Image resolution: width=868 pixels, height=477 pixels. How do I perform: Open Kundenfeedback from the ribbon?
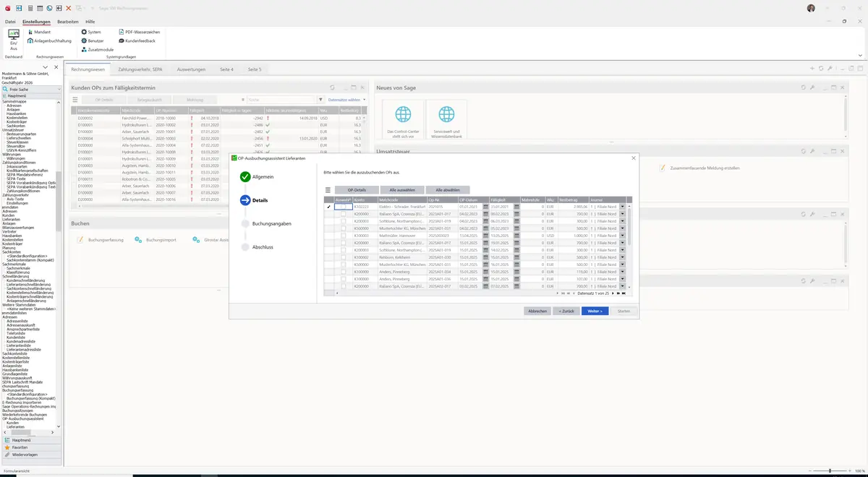pos(136,41)
